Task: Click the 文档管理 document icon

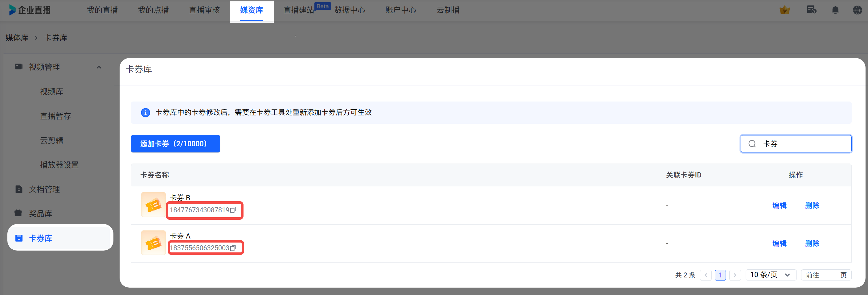Action: (19, 189)
